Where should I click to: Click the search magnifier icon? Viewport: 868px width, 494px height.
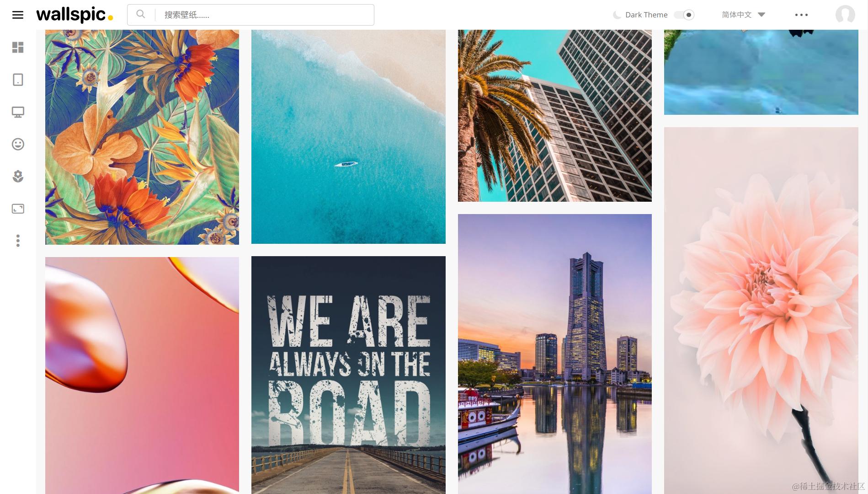141,15
